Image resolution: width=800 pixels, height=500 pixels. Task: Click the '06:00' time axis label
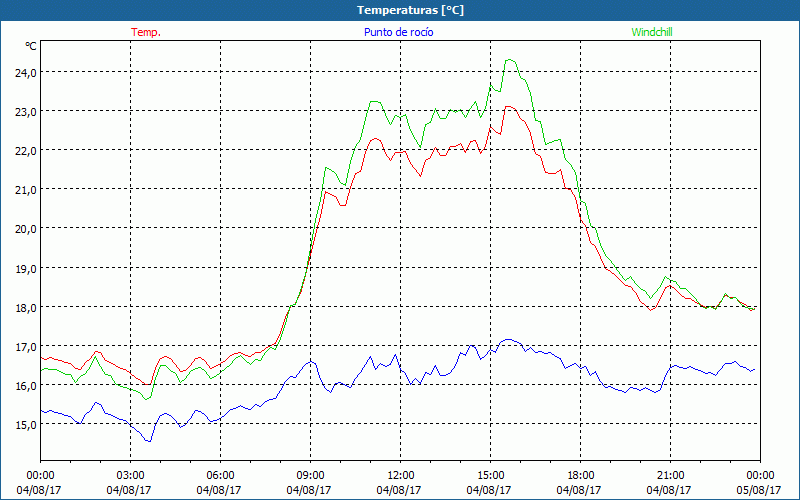(x=220, y=476)
